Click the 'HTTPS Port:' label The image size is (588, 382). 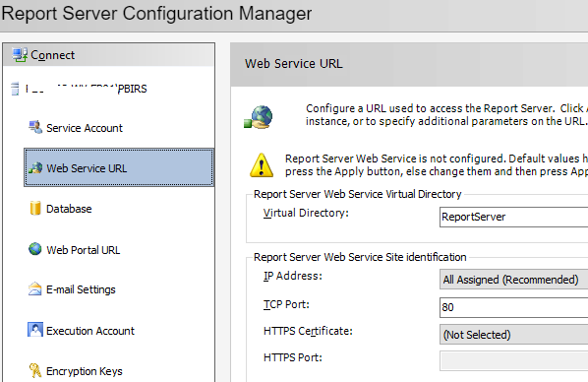click(x=293, y=357)
